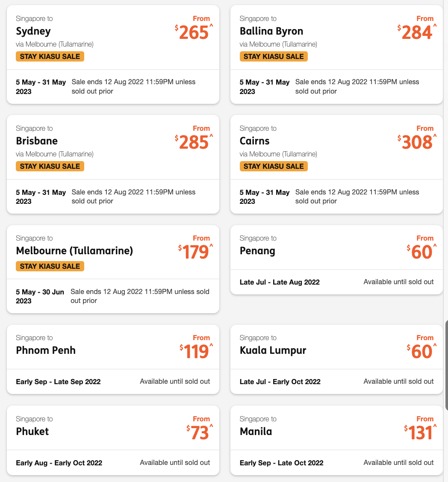Click the $308 Cairns fare price
This screenshot has height=482, width=448.
(417, 142)
